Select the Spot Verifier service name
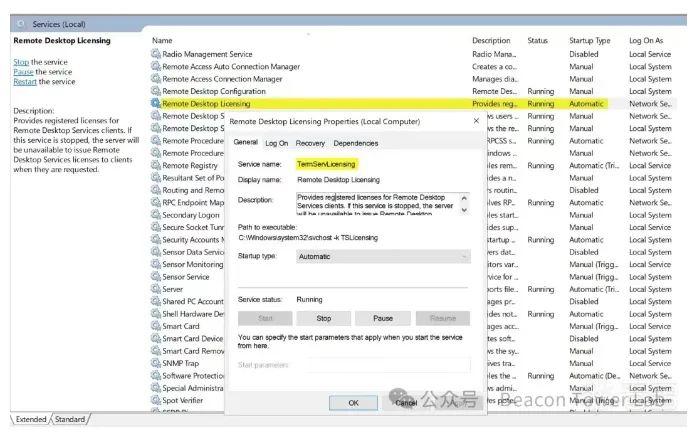The image size is (697, 435). point(183,400)
